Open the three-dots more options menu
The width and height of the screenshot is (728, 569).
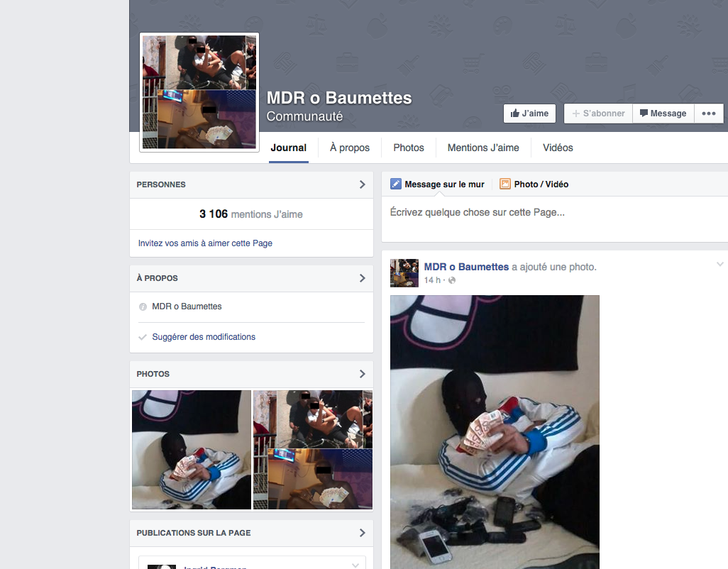tap(709, 114)
